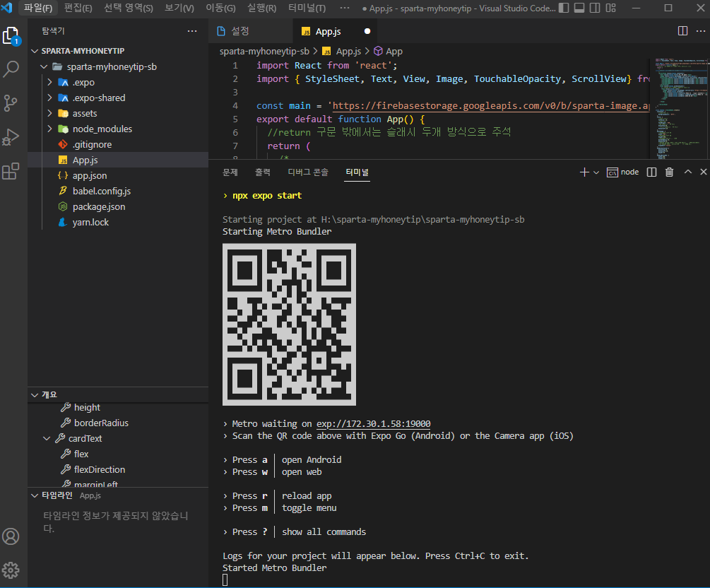Open the Accounts menu icon
The height and width of the screenshot is (588, 710).
click(11, 536)
